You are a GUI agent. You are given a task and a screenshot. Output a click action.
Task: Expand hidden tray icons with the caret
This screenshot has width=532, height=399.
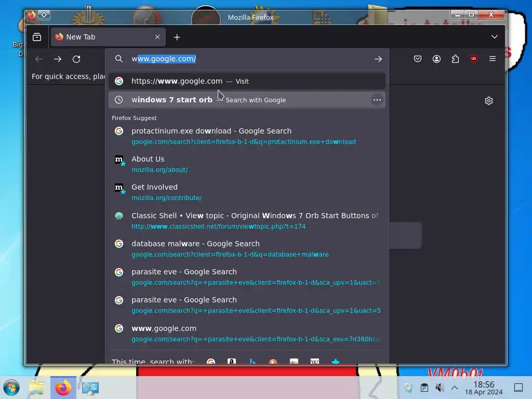pyautogui.click(x=455, y=388)
